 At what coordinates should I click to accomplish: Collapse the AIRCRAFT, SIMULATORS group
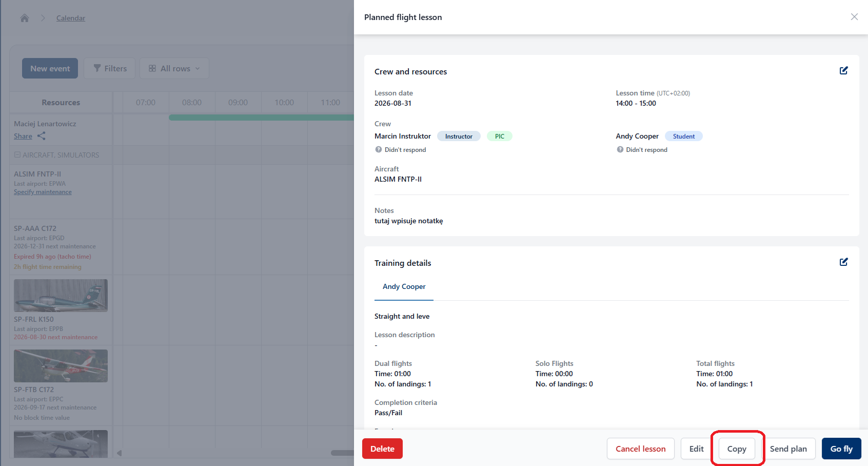[17, 154]
